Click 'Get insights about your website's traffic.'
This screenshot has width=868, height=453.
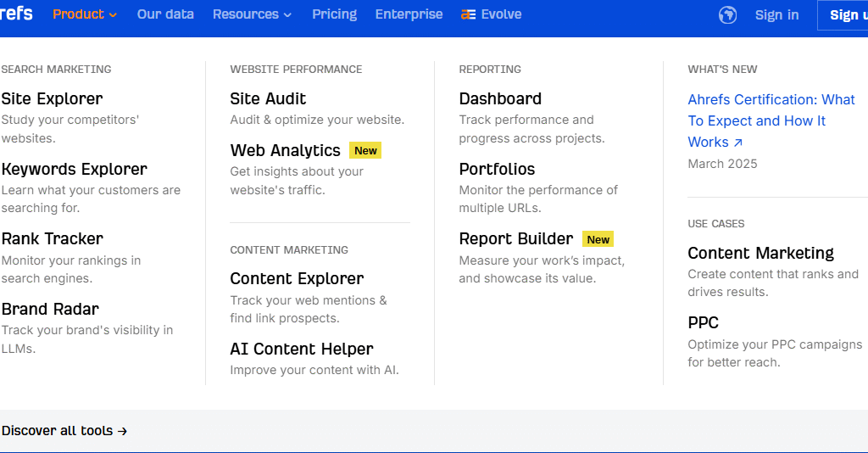point(297,181)
